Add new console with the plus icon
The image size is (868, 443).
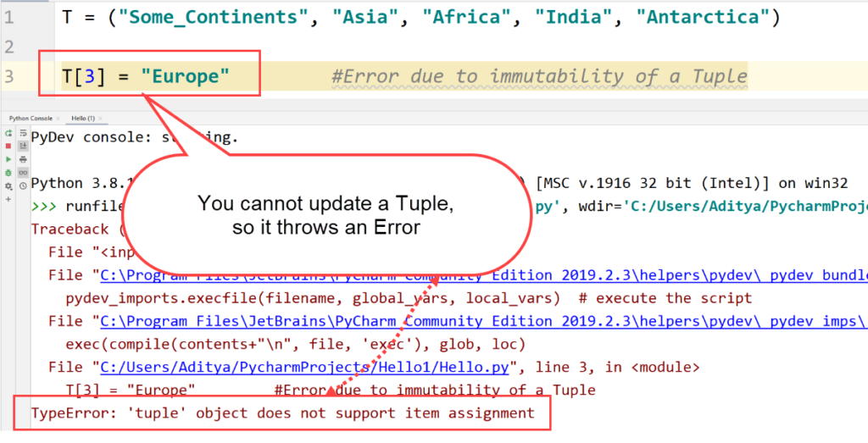click(x=8, y=199)
